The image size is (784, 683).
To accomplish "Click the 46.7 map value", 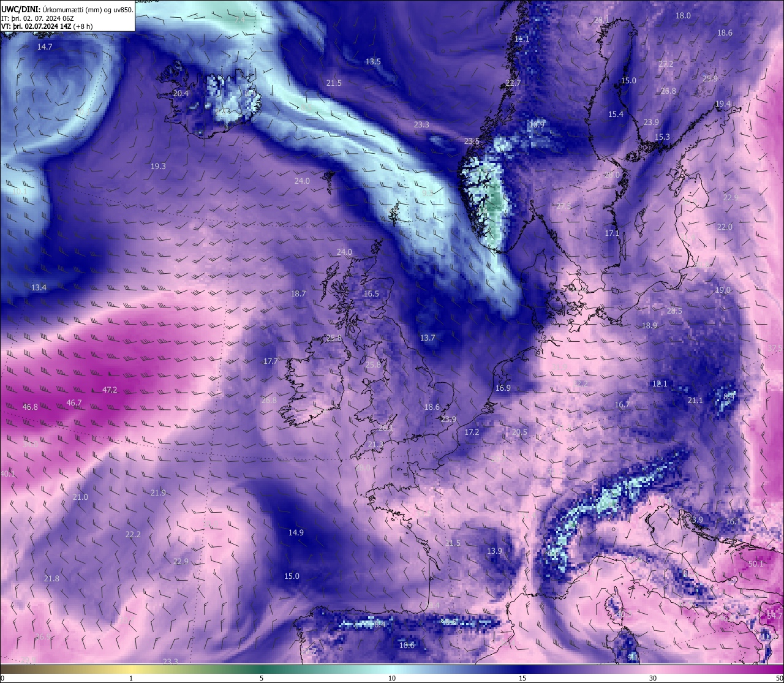I will pyautogui.click(x=74, y=402).
